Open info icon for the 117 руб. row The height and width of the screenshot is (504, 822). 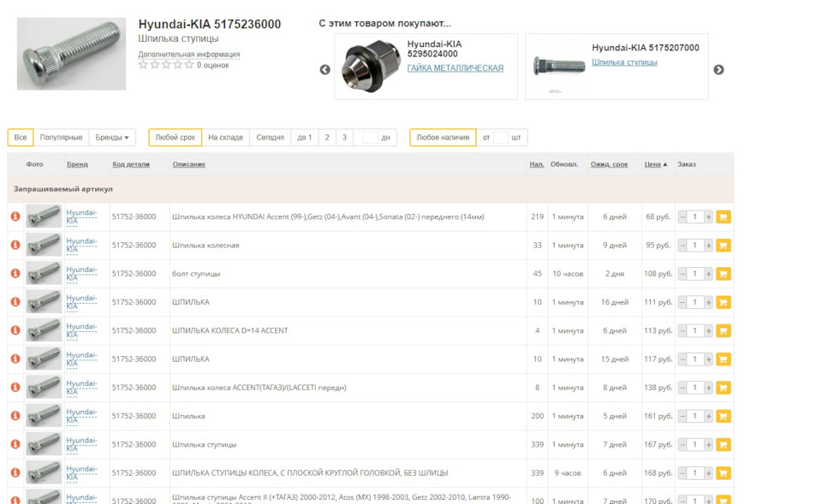[x=15, y=359]
